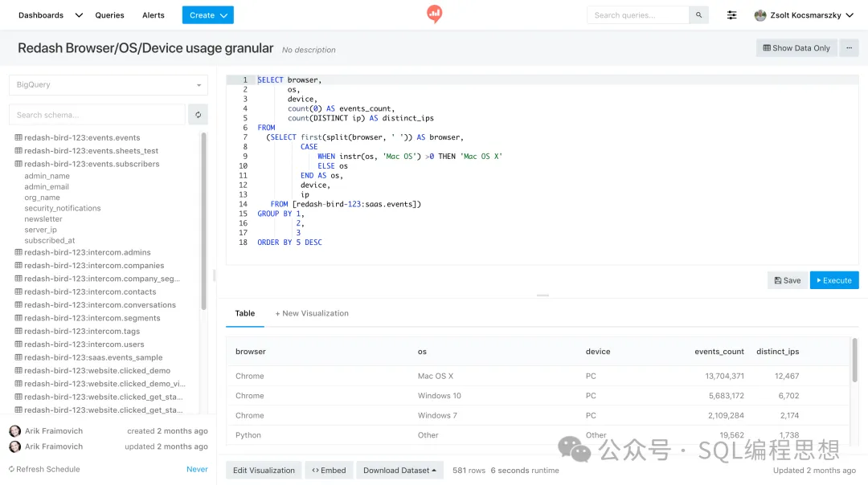
Task: Click the search magnifier icon
Action: click(698, 15)
